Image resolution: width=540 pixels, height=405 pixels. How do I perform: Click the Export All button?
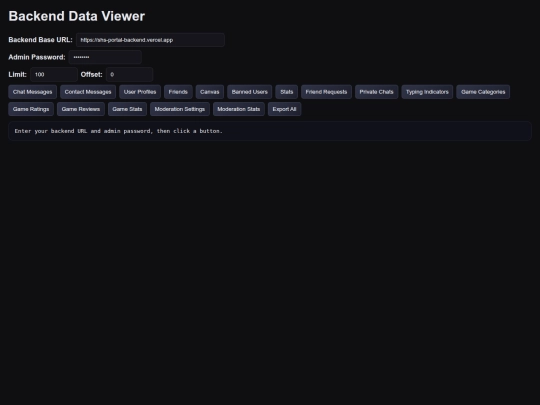pos(284,109)
